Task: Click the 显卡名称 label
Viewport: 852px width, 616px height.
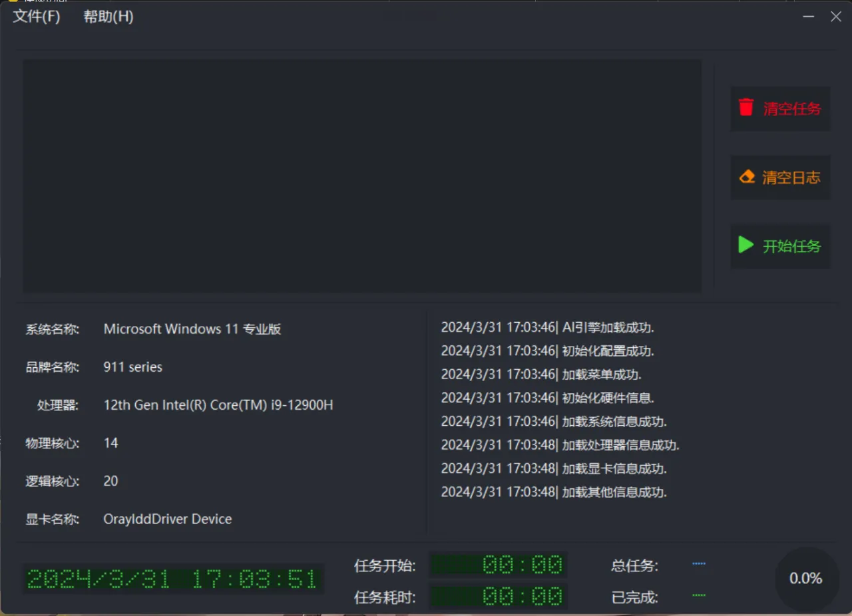Action: tap(53, 520)
